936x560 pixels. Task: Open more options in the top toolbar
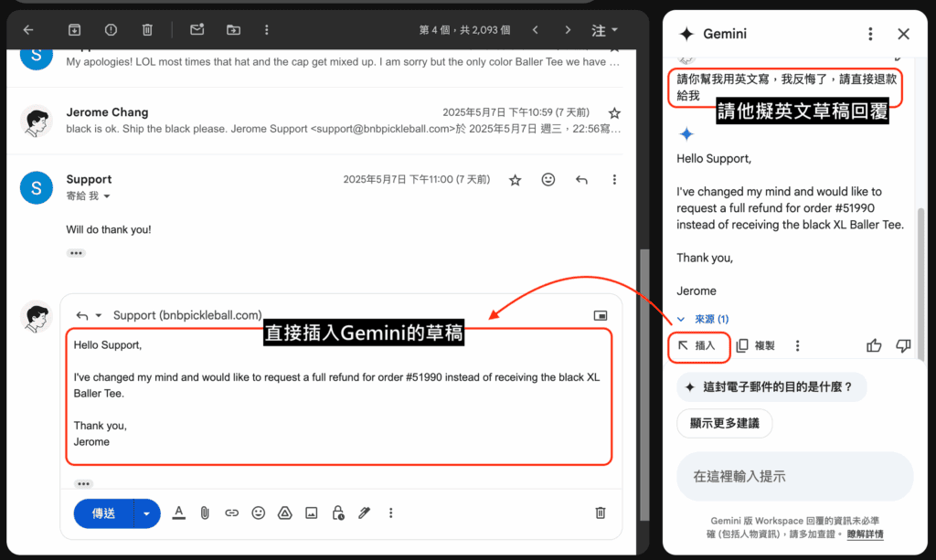coord(266,30)
